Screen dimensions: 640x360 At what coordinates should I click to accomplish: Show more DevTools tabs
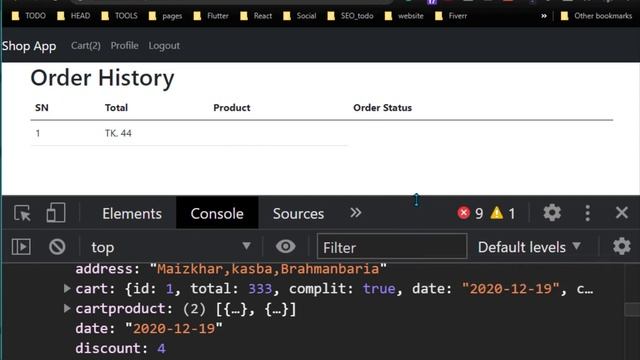356,213
